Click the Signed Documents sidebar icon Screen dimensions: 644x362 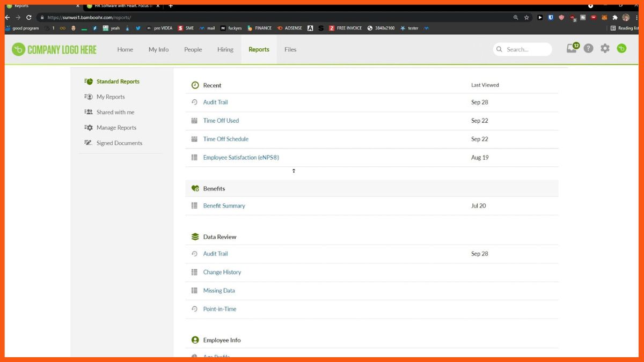(89, 143)
